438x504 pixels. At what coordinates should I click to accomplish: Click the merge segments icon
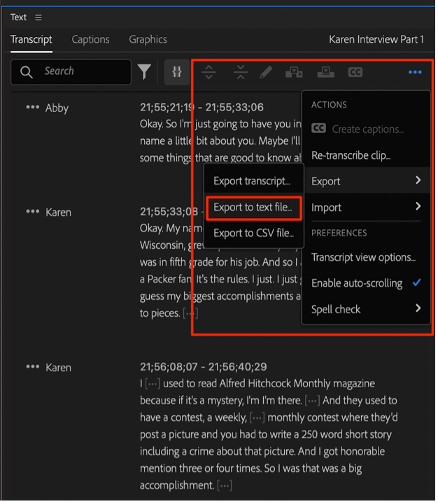tap(240, 71)
